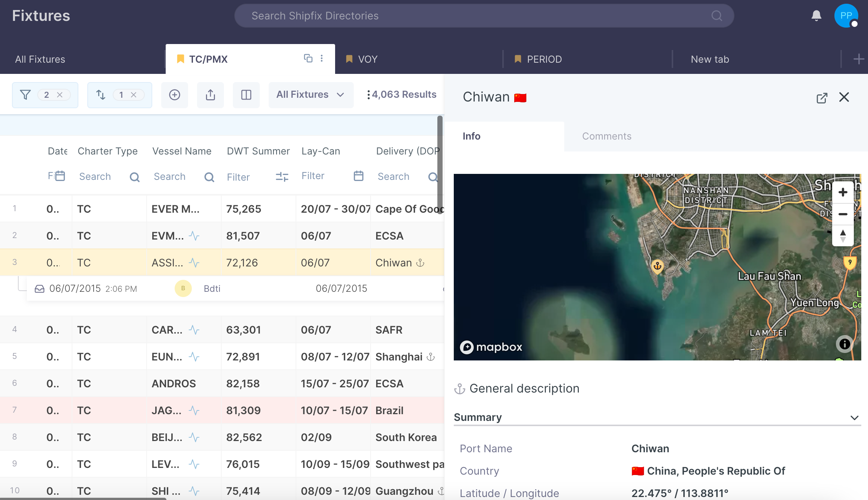Reset map north compass button
This screenshot has height=500, width=868.
click(843, 236)
